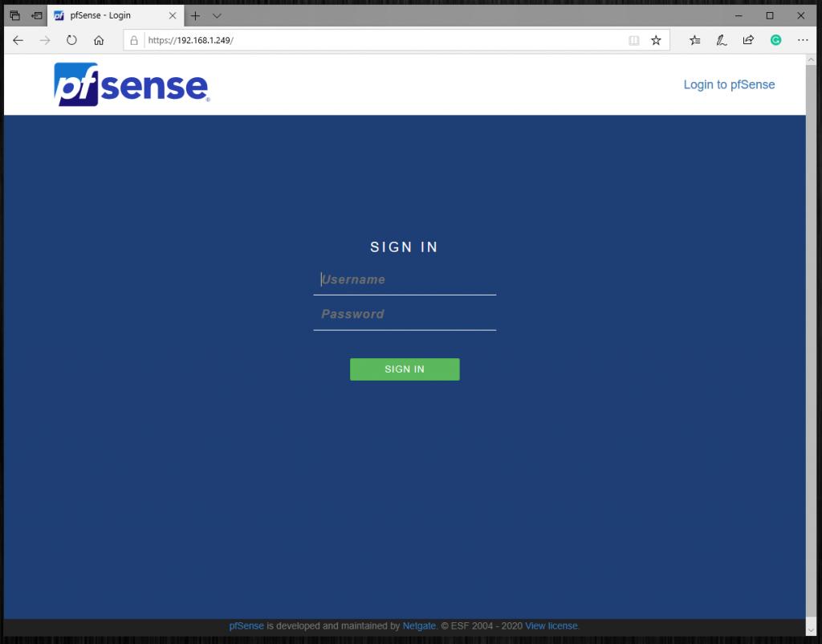Minimize the browser window
Screen dimensions: 822x644
(x=739, y=16)
